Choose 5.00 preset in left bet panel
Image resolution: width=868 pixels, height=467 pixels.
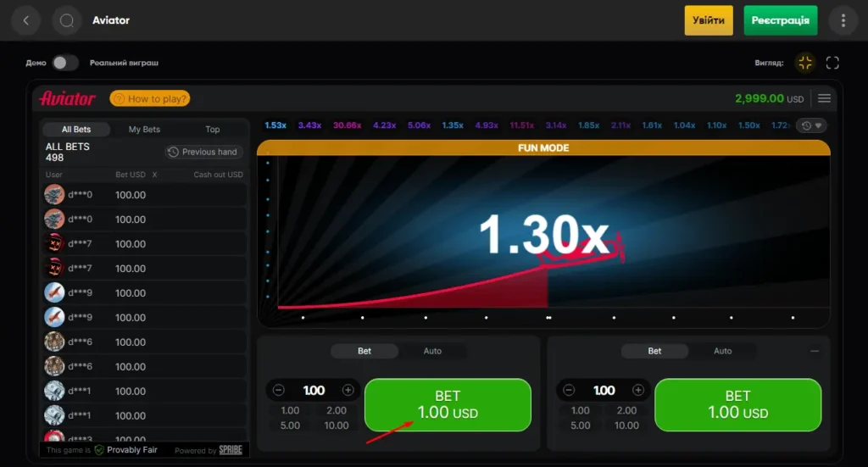click(290, 425)
